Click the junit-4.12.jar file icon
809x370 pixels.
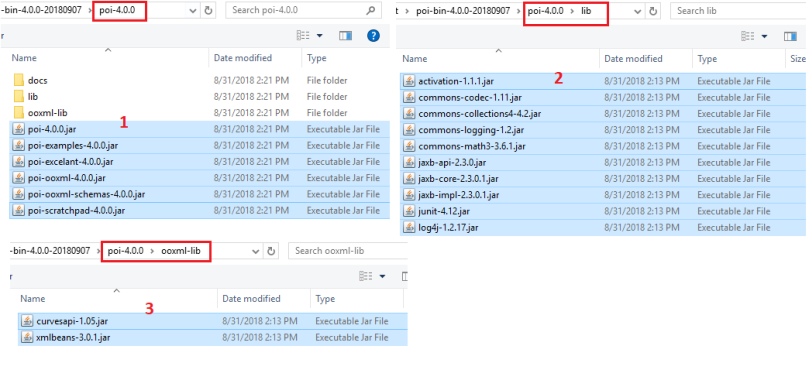click(x=409, y=211)
